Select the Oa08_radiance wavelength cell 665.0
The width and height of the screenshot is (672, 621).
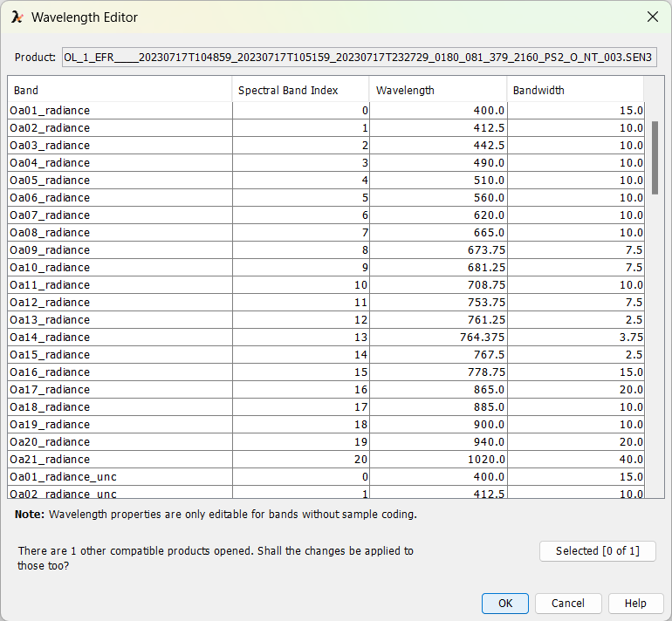click(x=438, y=233)
